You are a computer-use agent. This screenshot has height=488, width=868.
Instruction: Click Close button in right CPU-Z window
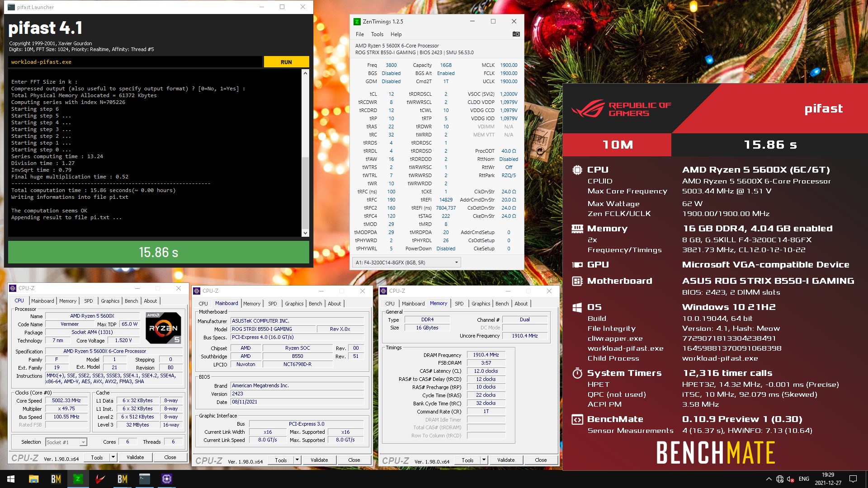[x=541, y=460]
